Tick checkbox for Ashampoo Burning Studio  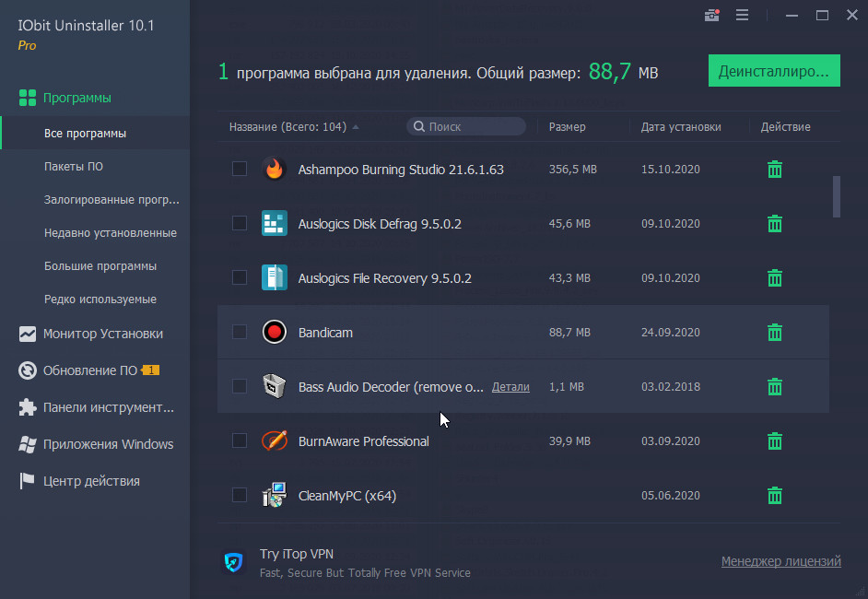coord(240,169)
